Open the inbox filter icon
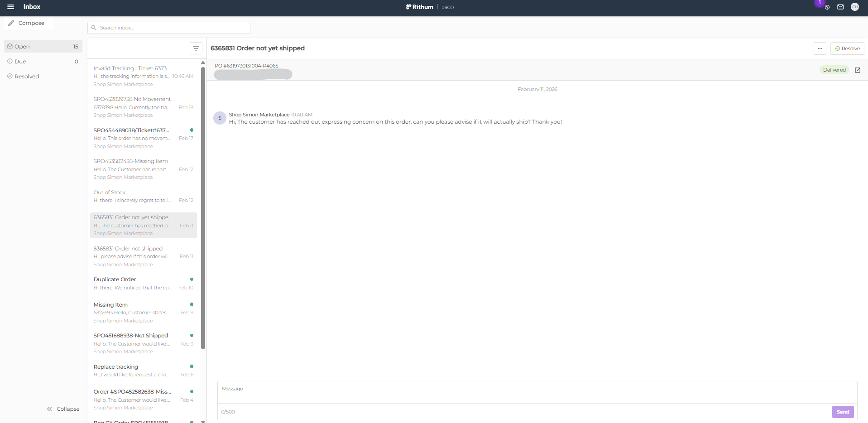Screen dimensions: 868x423 tap(196, 48)
